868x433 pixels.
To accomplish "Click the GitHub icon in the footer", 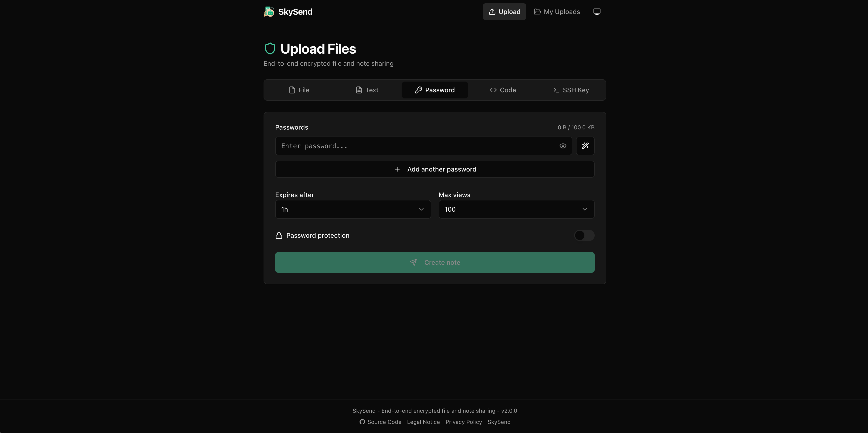I will [x=362, y=422].
